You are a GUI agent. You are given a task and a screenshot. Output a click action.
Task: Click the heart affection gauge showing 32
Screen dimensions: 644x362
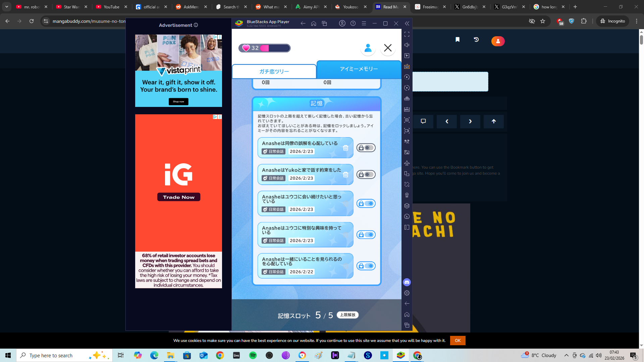264,48
